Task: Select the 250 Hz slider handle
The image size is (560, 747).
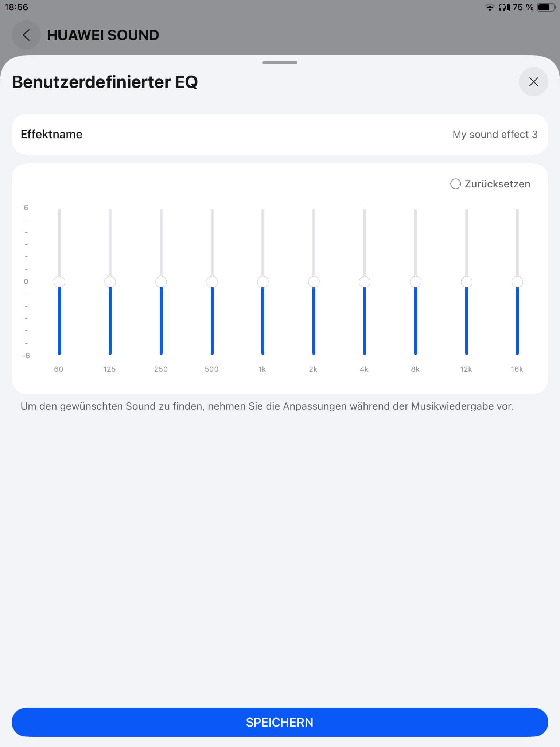Action: click(161, 282)
